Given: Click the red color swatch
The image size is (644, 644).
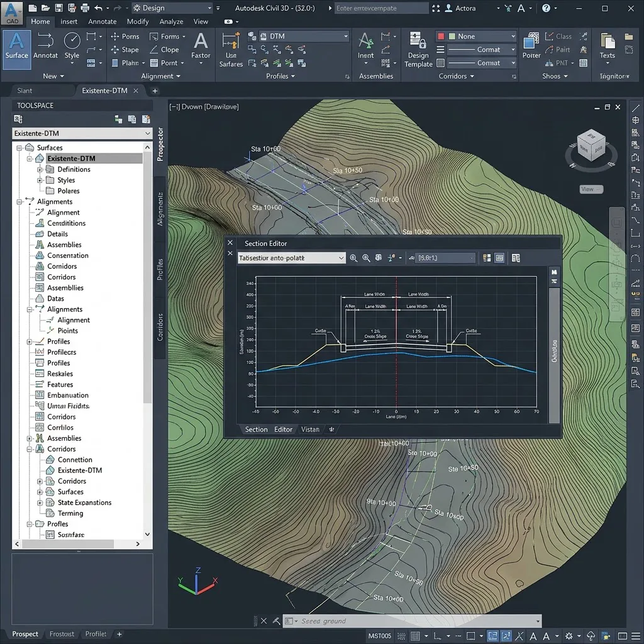Looking at the screenshot, I should (441, 36).
